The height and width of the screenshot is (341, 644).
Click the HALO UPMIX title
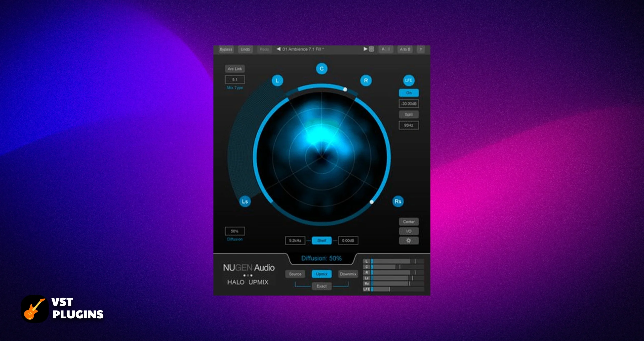click(248, 282)
